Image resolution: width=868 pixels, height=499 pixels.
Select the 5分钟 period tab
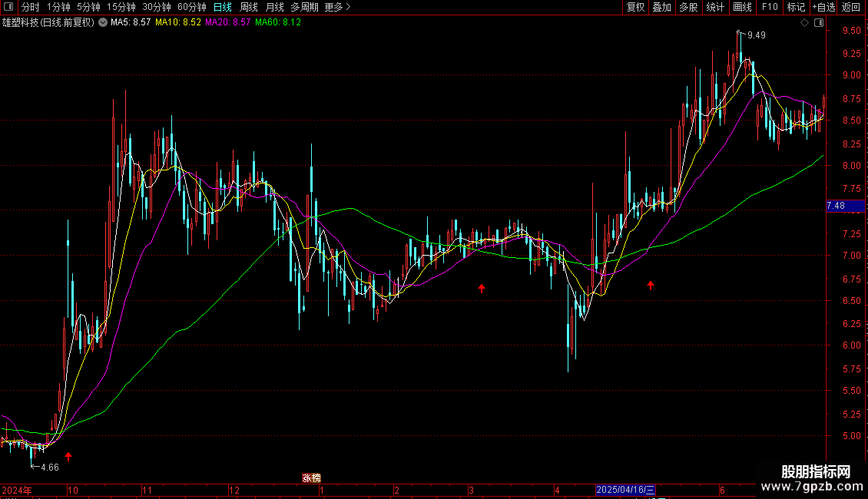coord(88,7)
